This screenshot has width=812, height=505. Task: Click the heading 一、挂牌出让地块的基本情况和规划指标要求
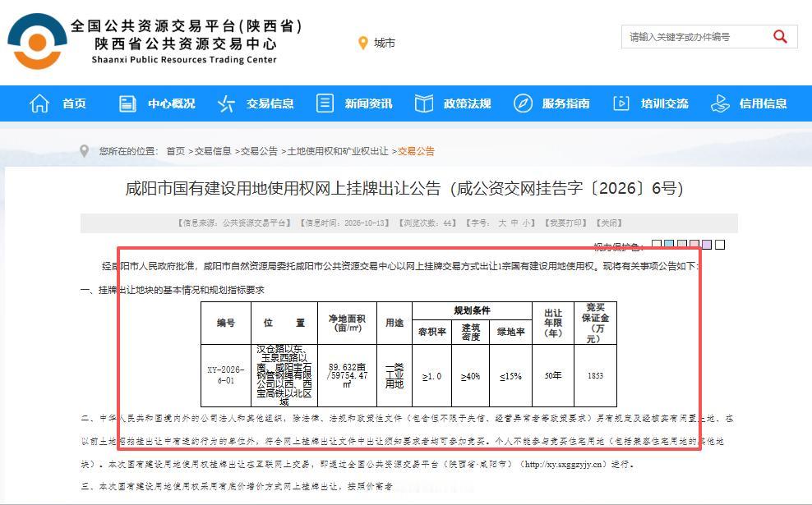173,290
